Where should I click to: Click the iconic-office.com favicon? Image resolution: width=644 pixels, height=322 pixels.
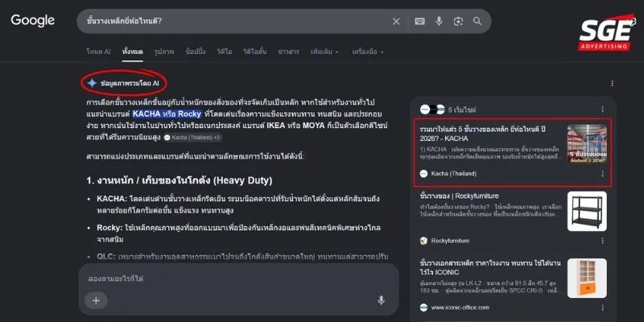pyautogui.click(x=424, y=308)
